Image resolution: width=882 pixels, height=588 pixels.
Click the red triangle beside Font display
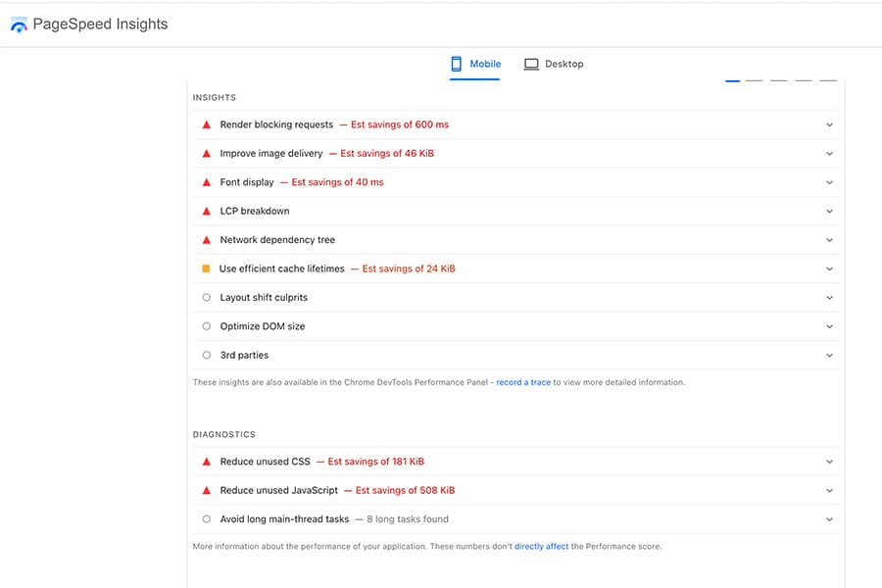click(x=206, y=182)
